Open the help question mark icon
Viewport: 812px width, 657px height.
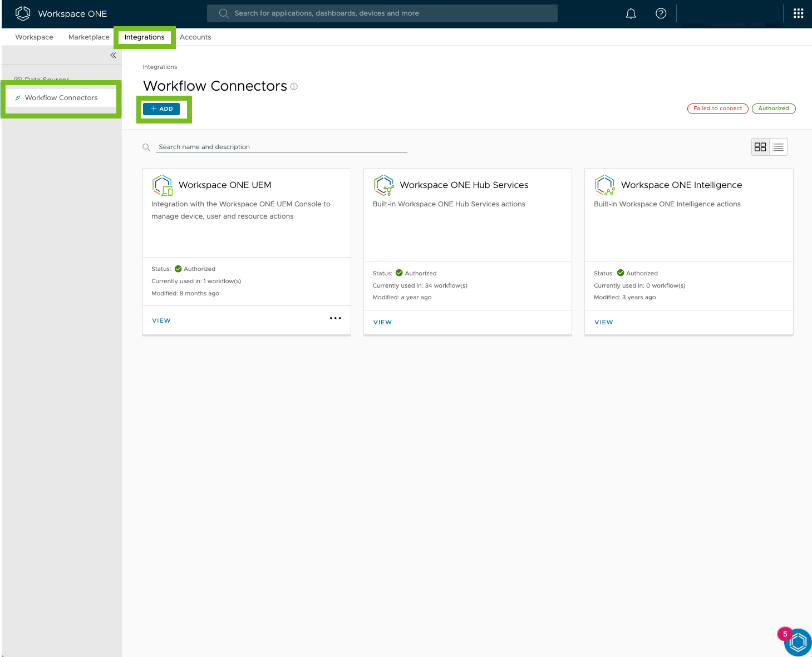coord(661,13)
